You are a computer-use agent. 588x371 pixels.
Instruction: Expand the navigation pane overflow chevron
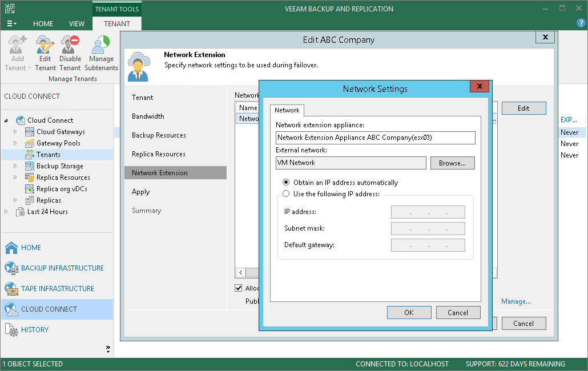108,349
